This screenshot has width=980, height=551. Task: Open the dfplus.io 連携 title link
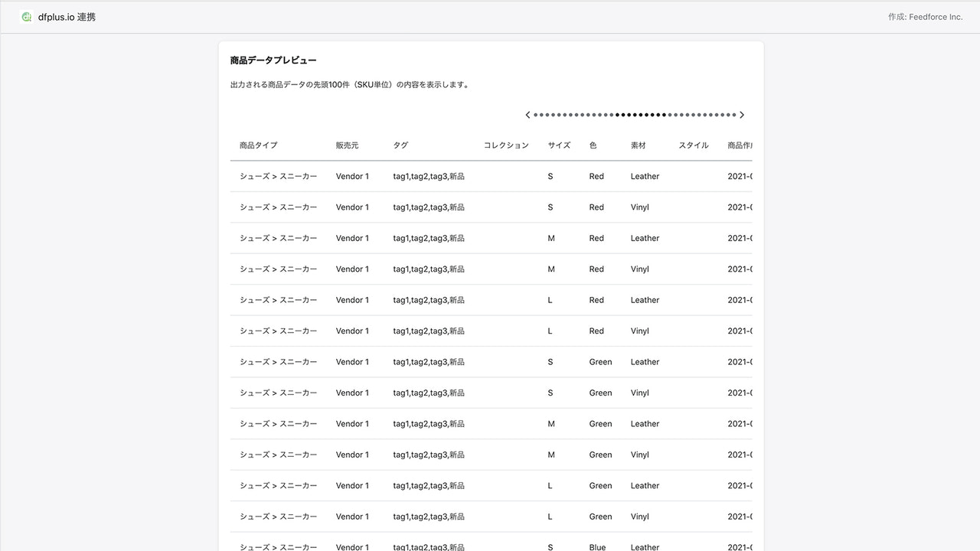66,16
